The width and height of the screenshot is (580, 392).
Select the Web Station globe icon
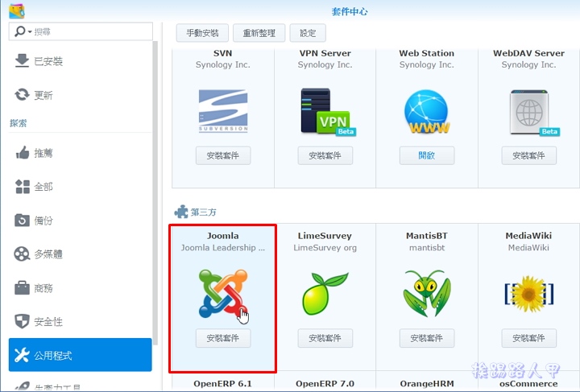(x=426, y=111)
